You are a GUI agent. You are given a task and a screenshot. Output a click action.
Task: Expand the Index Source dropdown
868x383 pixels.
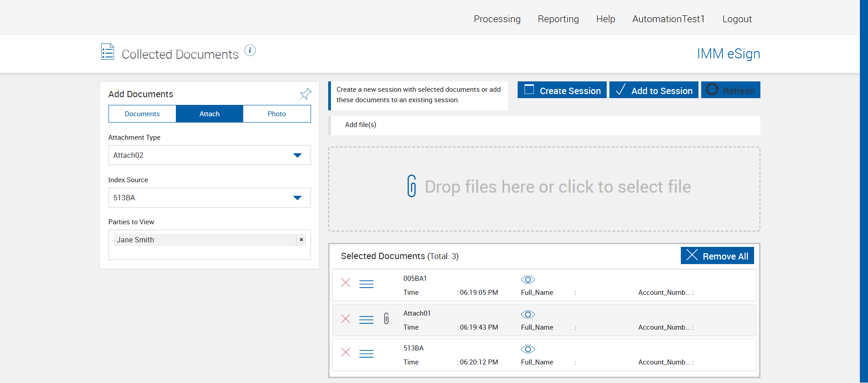[209, 198]
